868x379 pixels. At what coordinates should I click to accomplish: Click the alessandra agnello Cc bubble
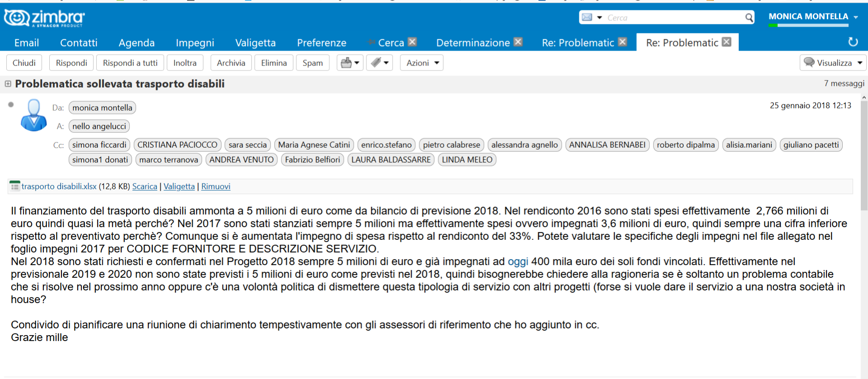[x=525, y=145]
